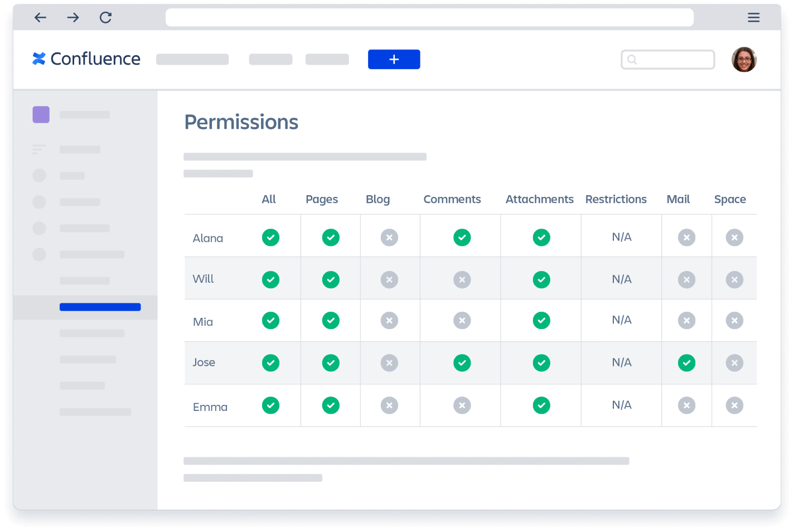Select the purple space icon in sidebar

point(40,114)
